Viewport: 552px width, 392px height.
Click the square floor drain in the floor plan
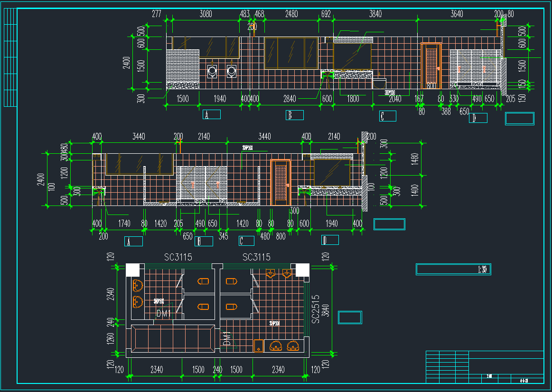point(258,345)
